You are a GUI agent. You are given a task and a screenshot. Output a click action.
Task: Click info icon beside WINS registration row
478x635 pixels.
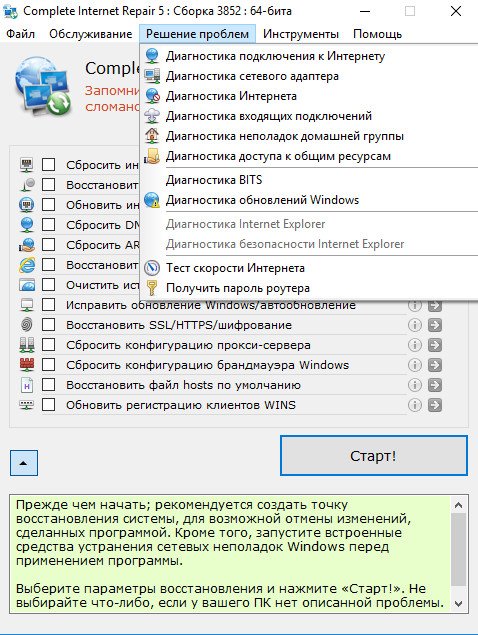[x=414, y=405]
